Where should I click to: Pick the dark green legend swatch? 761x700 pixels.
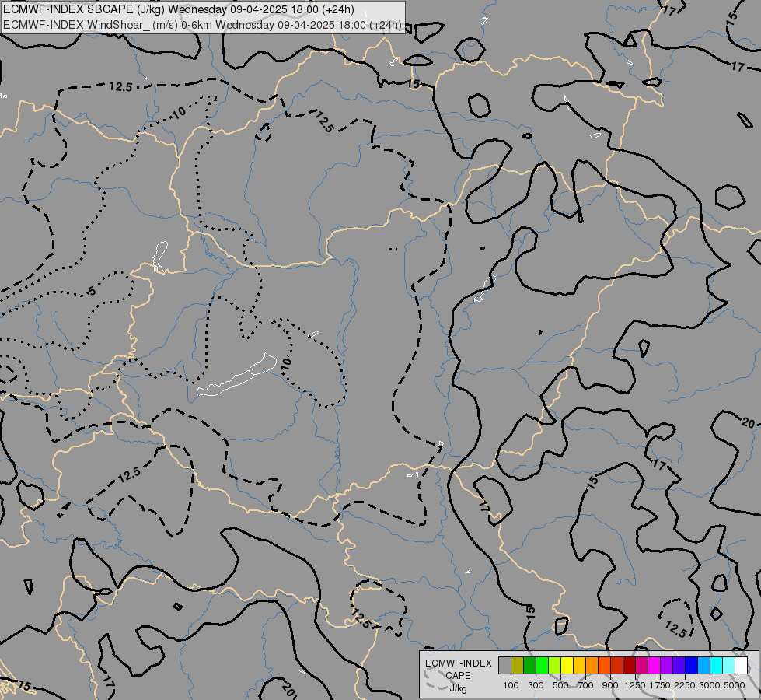pos(530,666)
